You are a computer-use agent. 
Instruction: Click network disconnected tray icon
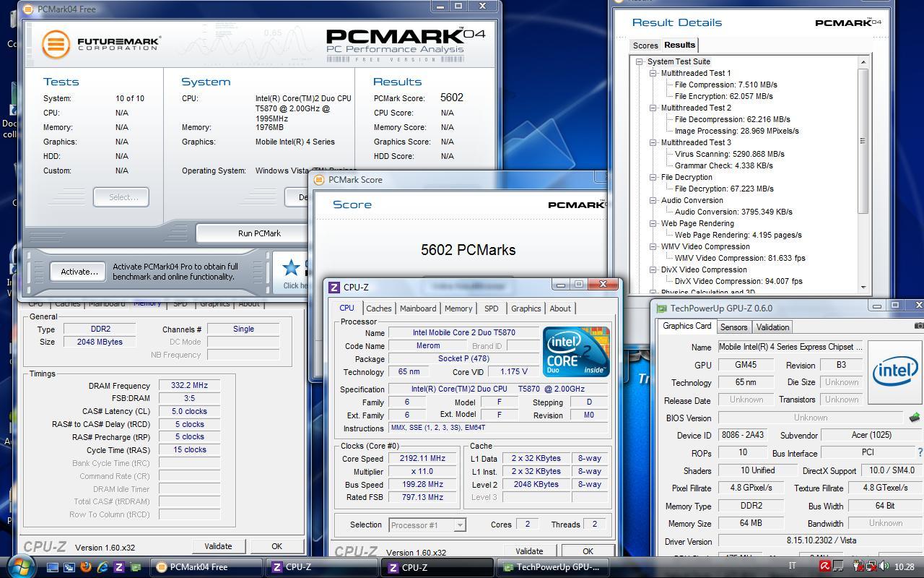pyautogui.click(x=871, y=567)
